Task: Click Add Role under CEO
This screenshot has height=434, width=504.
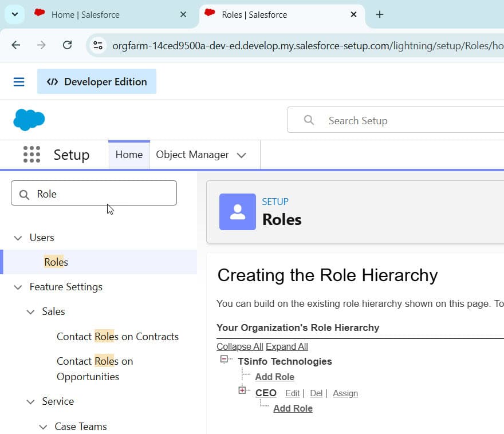Action: point(293,408)
